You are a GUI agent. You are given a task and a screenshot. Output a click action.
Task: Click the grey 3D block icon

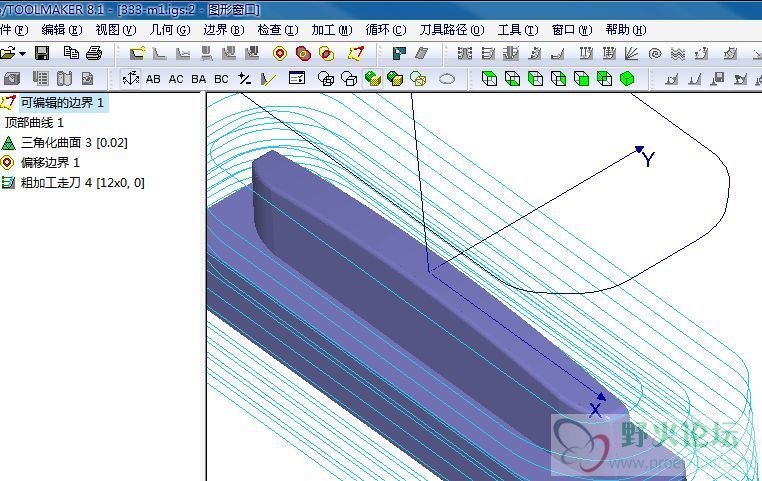(x=12, y=78)
